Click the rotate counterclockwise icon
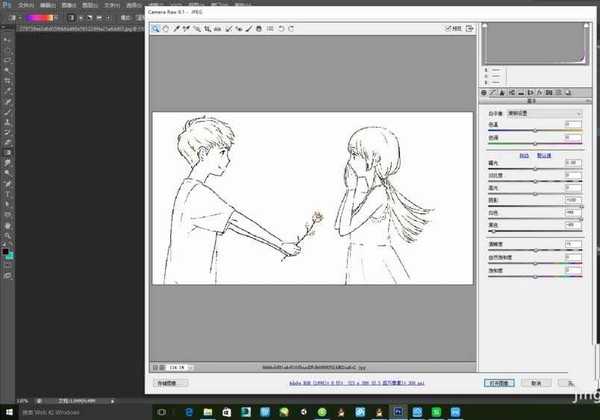 pos(281,29)
